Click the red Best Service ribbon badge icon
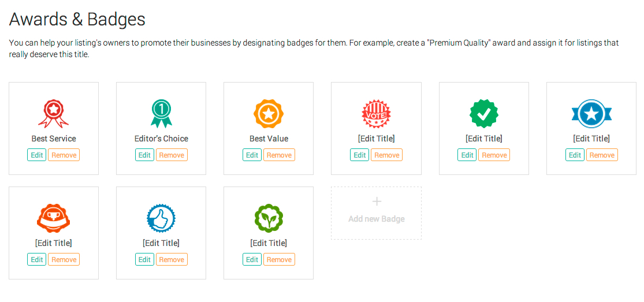Image resolution: width=644 pixels, height=302 pixels. [x=53, y=113]
